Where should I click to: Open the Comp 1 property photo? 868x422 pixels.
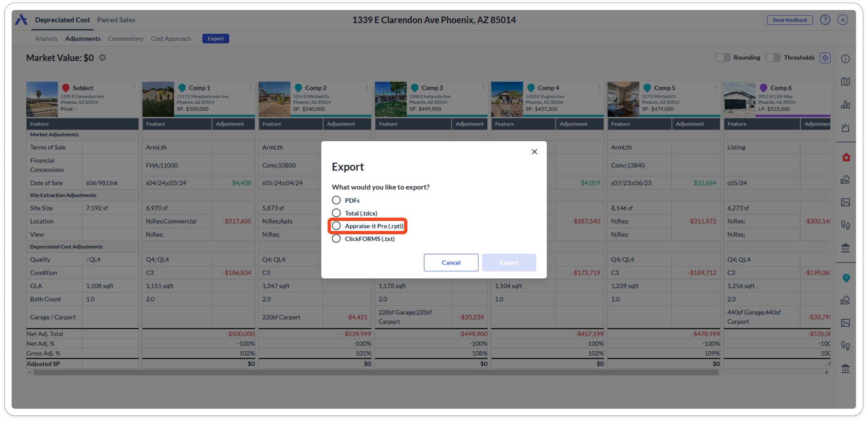[158, 99]
